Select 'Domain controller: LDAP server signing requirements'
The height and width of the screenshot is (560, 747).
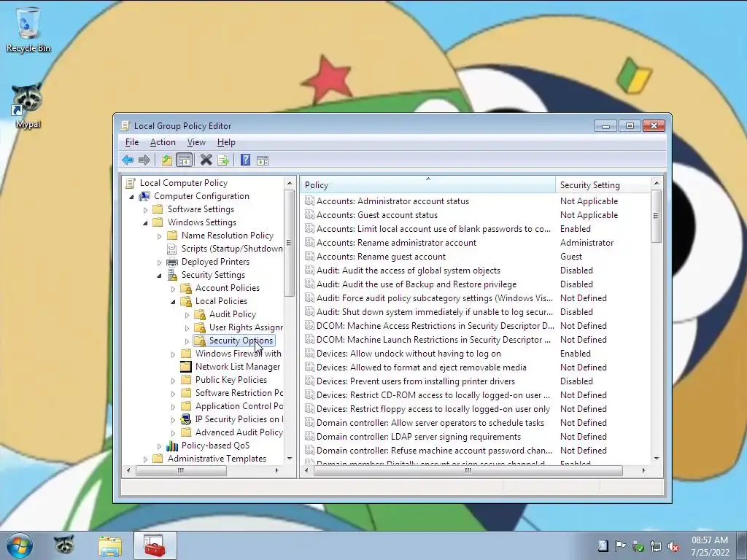[418, 437]
